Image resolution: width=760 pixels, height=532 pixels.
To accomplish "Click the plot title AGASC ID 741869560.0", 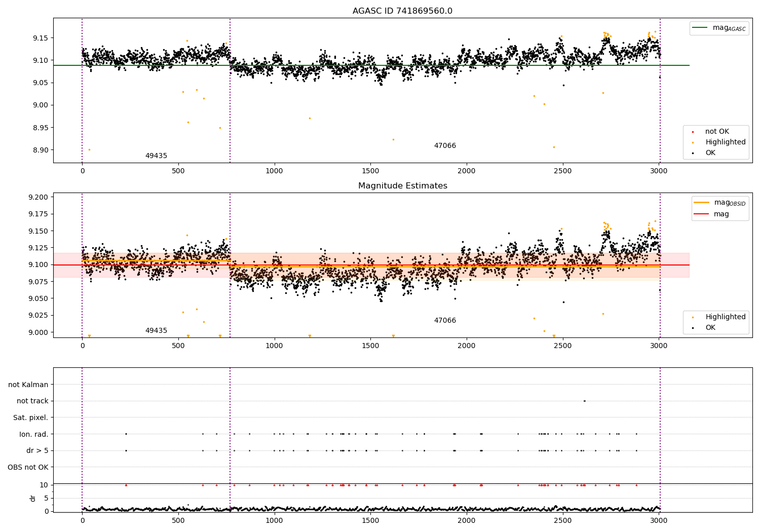I will [402, 11].
